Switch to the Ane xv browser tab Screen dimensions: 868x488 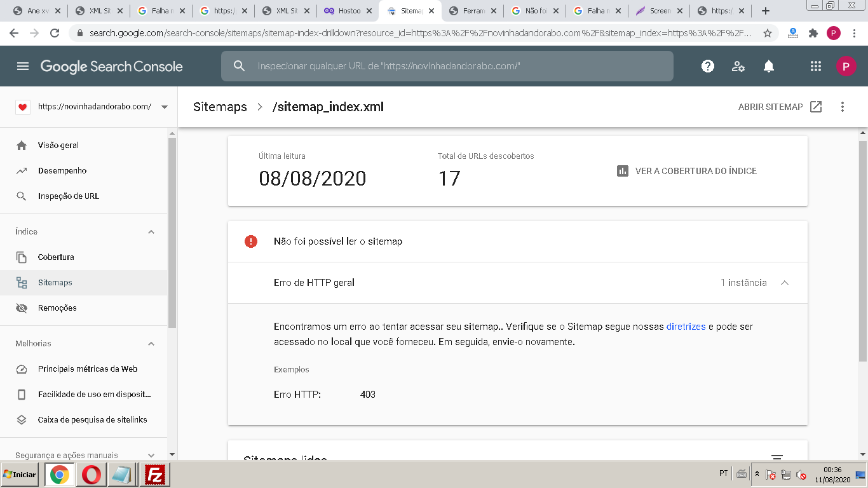37,11
